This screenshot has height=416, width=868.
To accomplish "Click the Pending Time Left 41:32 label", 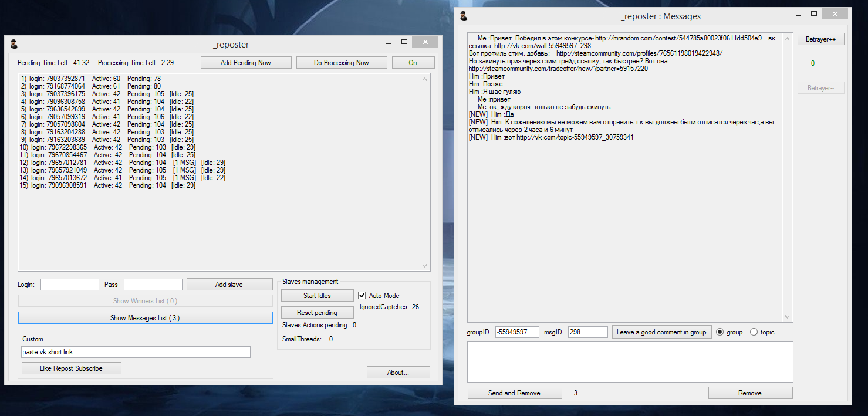I will click(x=53, y=63).
